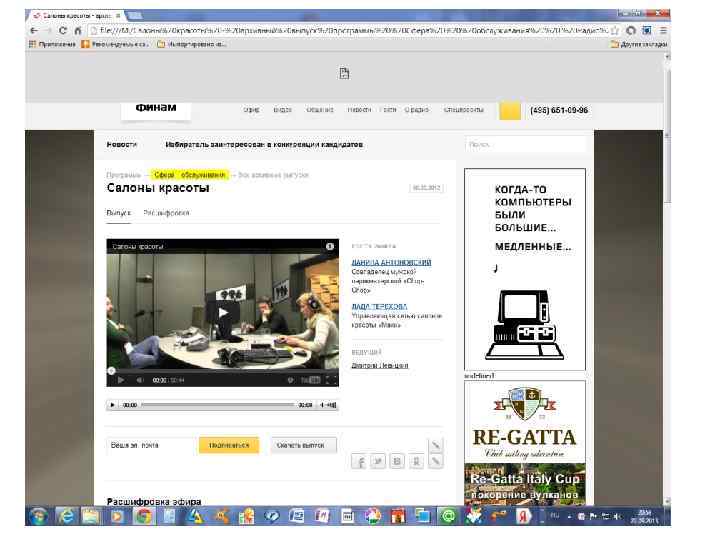Open the 'Приложения' apps shortcut in bookmarks bar
Viewport: 720px width, 540px height.
52,44
